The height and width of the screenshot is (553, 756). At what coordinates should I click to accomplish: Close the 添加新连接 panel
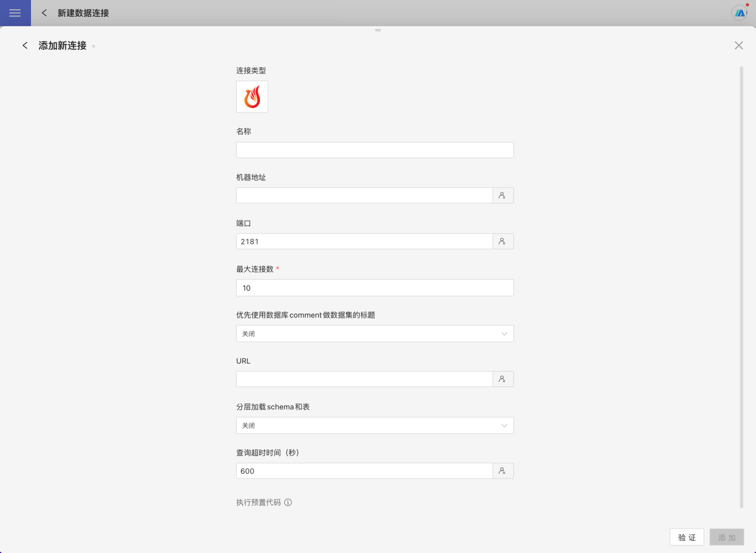(x=739, y=46)
